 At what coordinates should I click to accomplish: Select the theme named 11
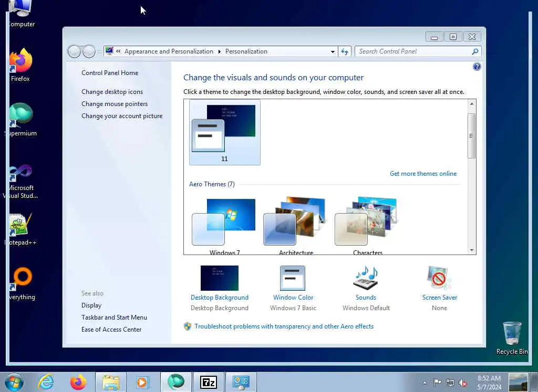225,132
